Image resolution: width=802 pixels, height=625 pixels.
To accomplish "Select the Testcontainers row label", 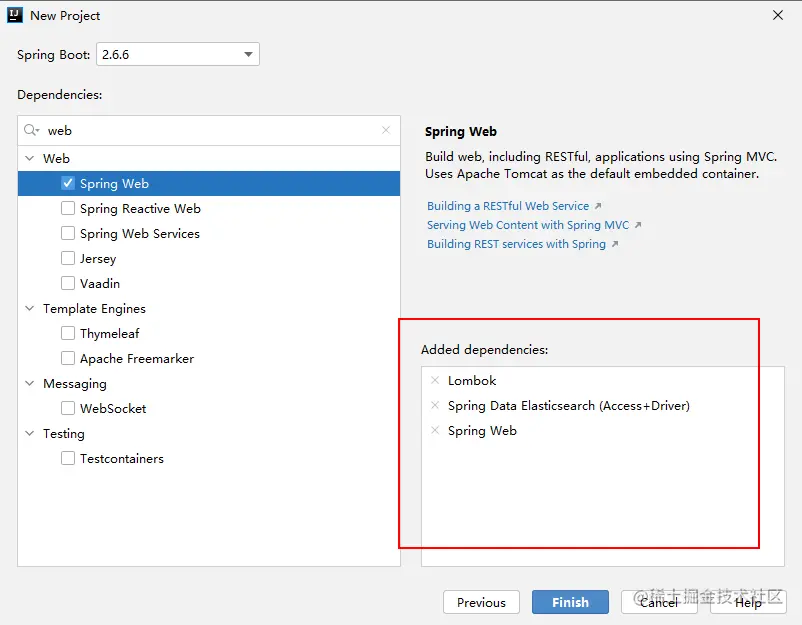I will point(122,458).
